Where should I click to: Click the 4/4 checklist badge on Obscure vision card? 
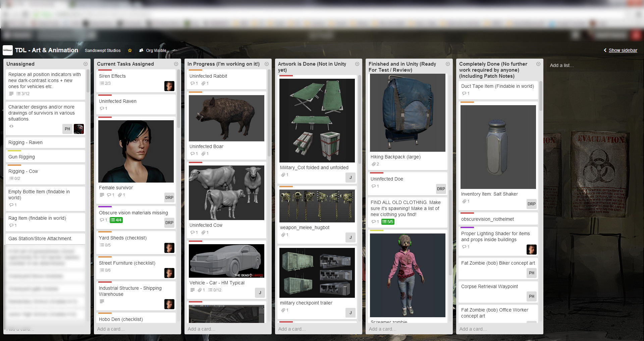point(116,220)
